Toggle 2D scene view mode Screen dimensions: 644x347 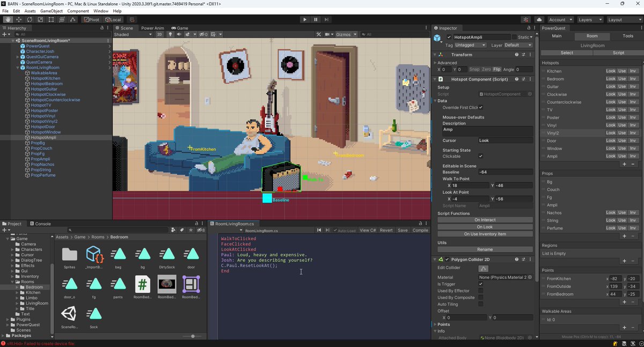[159, 34]
